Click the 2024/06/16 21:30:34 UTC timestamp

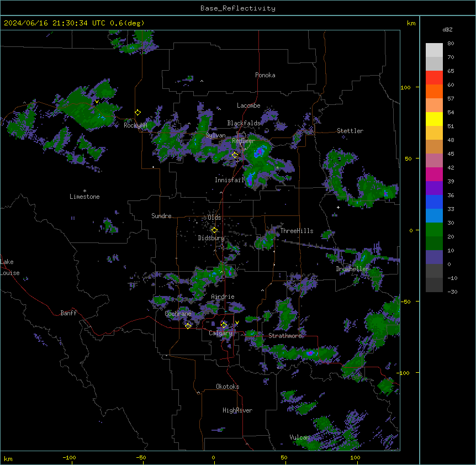[55, 23]
